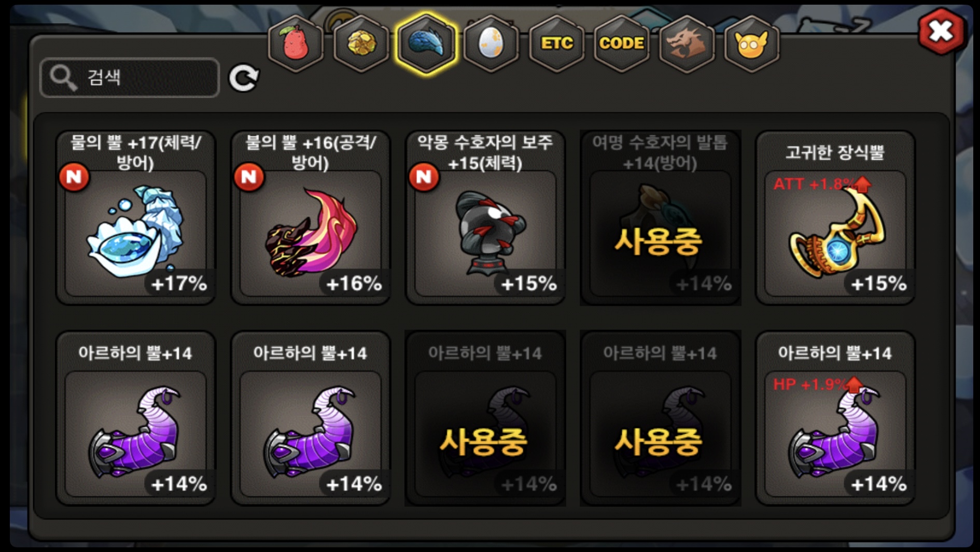Open the brown dragon head tab
980x552 pixels.
pyautogui.click(x=686, y=44)
